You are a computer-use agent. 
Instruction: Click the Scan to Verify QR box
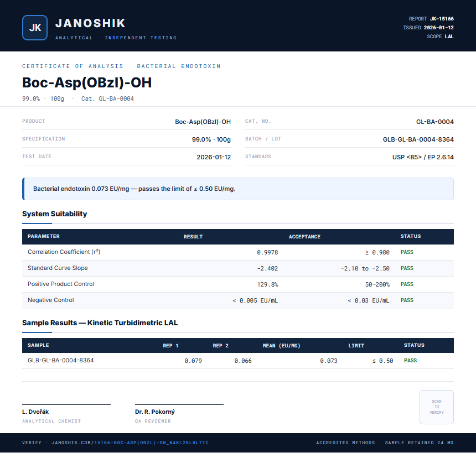click(x=437, y=407)
